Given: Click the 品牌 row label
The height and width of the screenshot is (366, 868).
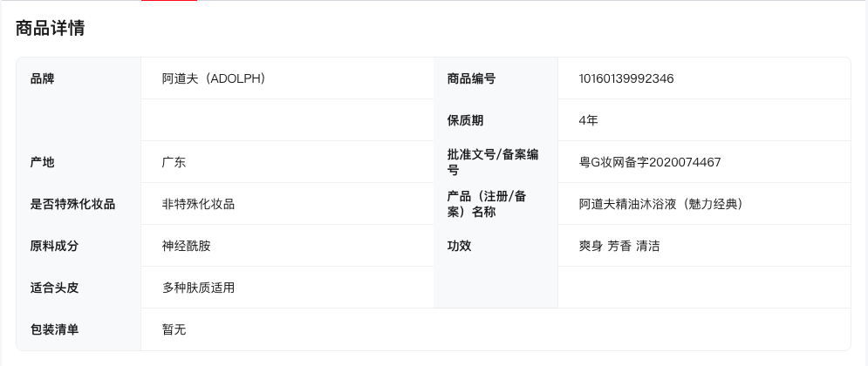Looking at the screenshot, I should coord(42,78).
